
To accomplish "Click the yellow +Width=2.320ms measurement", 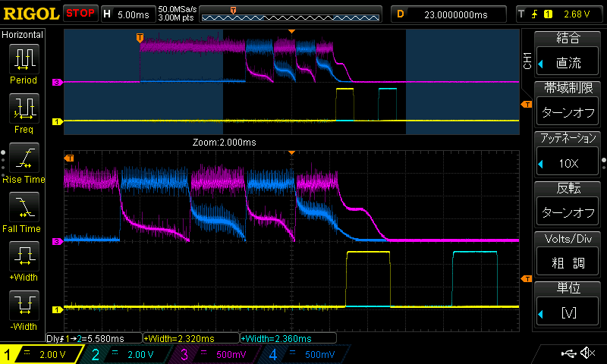I will (x=191, y=338).
